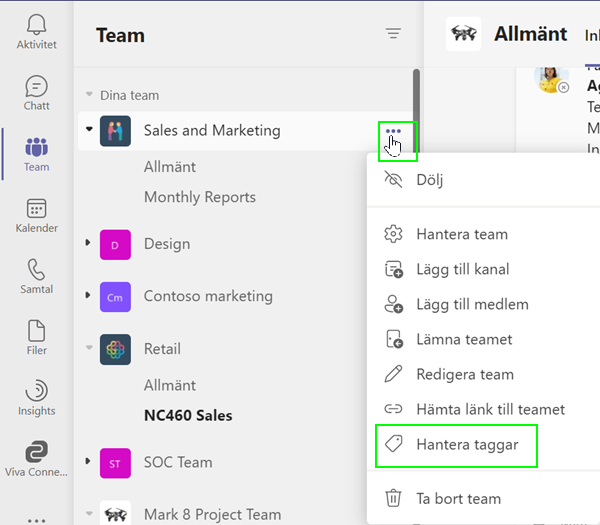Click the Mark 8 Project Team name

click(212, 515)
